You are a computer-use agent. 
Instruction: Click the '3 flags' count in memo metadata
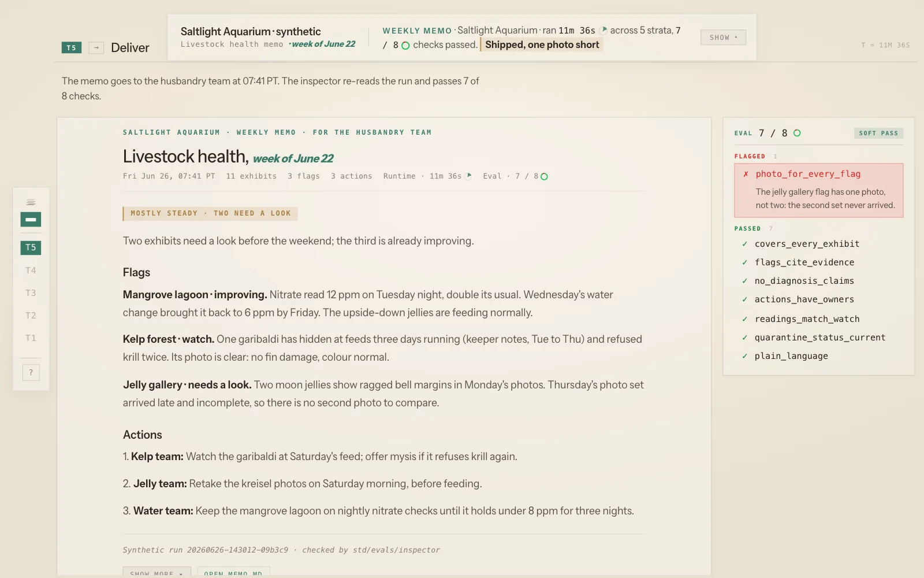pos(304,176)
